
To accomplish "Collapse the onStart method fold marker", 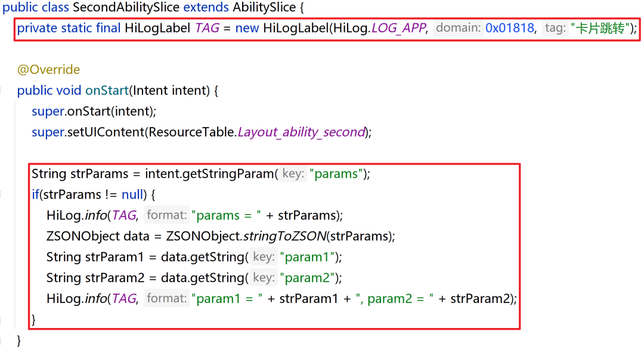I will click(x=2, y=91).
